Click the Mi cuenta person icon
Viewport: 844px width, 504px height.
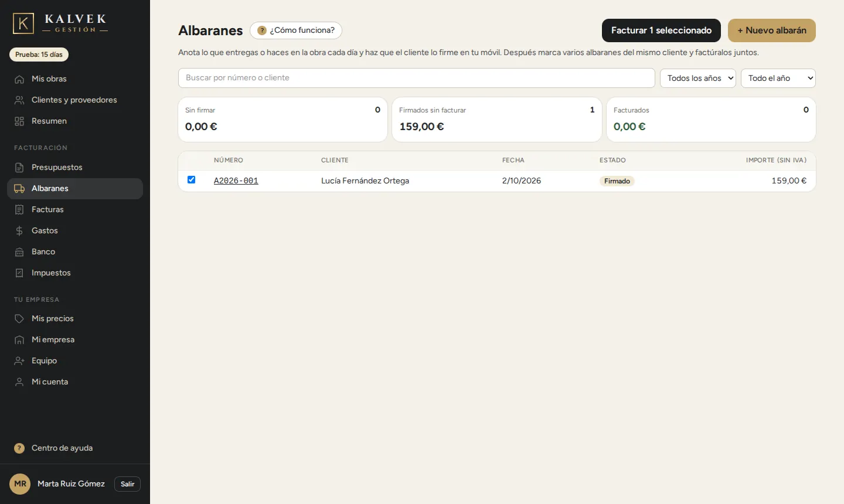click(x=19, y=382)
